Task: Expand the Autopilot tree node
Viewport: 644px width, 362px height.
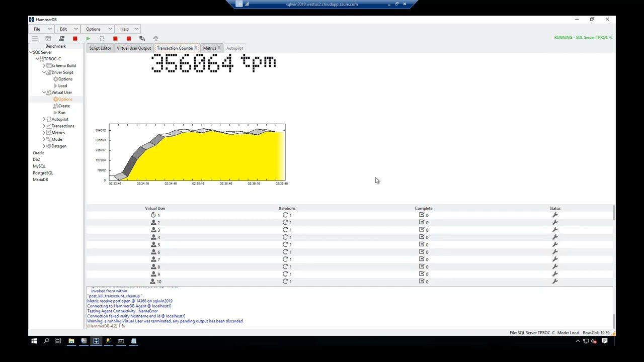Action: (44, 119)
